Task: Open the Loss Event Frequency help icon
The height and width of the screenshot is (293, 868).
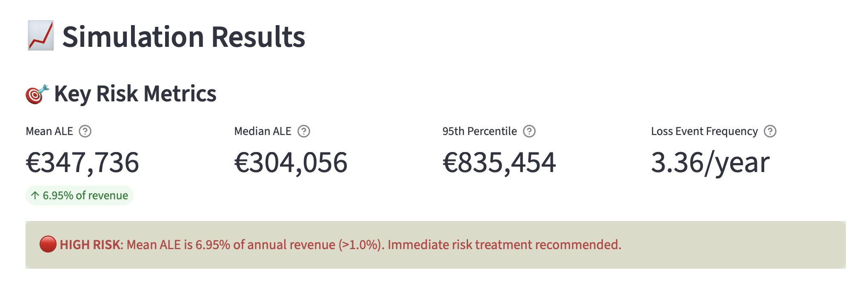Action: [770, 131]
